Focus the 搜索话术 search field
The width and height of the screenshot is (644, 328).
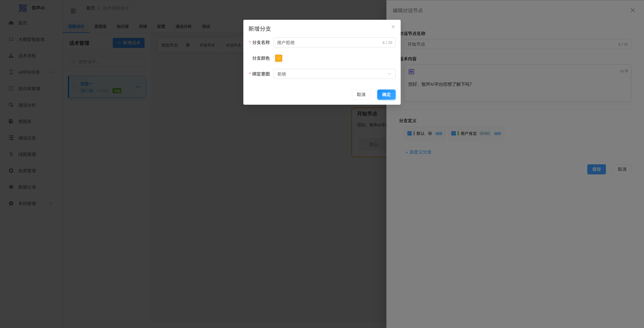(107, 62)
